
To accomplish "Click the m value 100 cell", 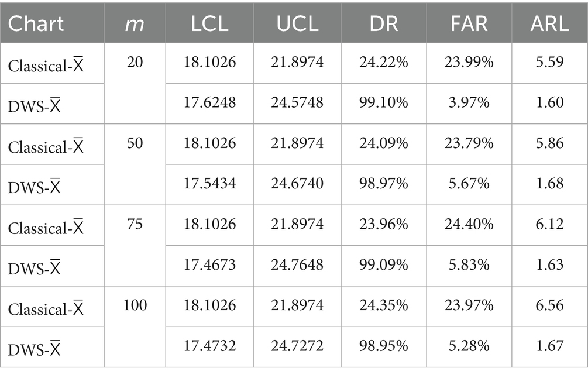I will (x=135, y=305).
